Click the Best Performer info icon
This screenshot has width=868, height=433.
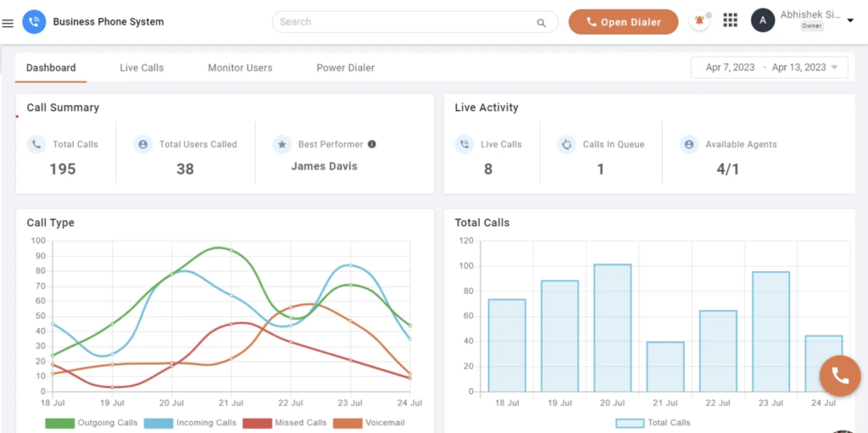click(372, 144)
